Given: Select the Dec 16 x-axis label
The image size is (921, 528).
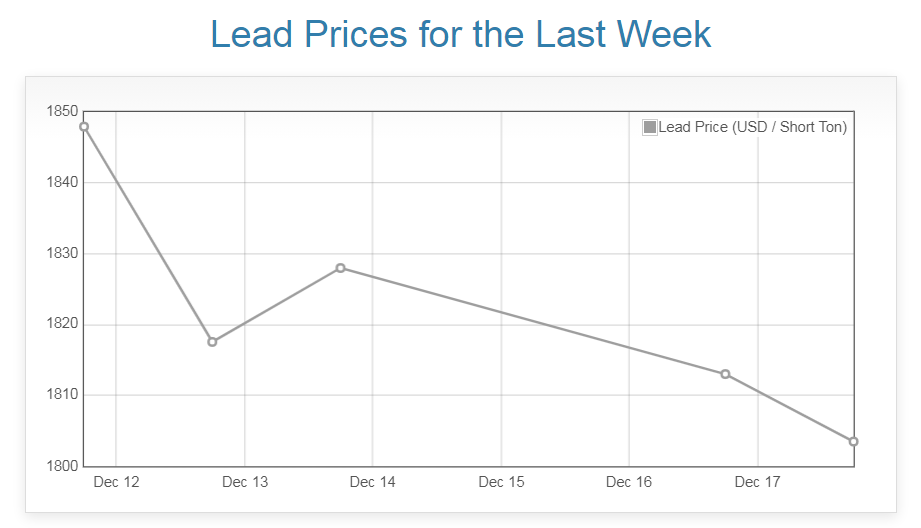Looking at the screenshot, I should [x=629, y=482].
